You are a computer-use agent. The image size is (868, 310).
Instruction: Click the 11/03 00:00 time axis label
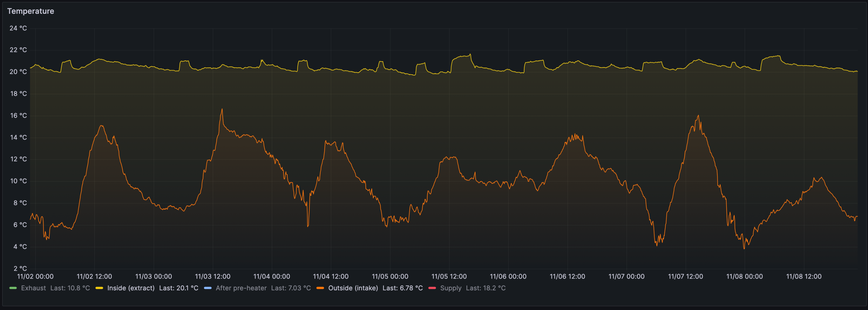(154, 277)
